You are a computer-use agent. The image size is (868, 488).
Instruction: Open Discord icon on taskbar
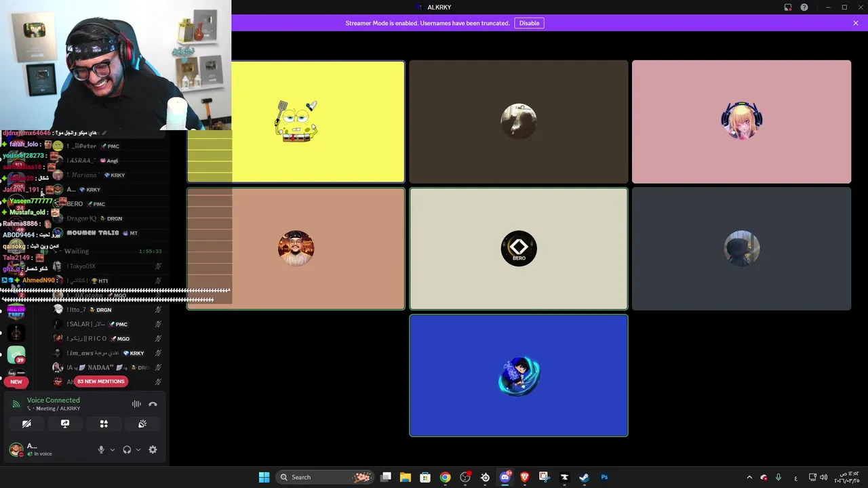505,477
